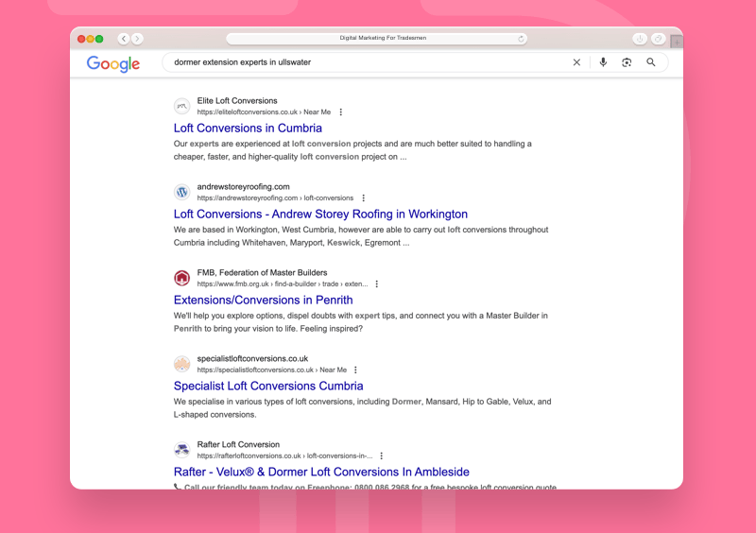Open more options for Elite Loft Conversions result
The image size is (756, 533).
click(x=341, y=112)
